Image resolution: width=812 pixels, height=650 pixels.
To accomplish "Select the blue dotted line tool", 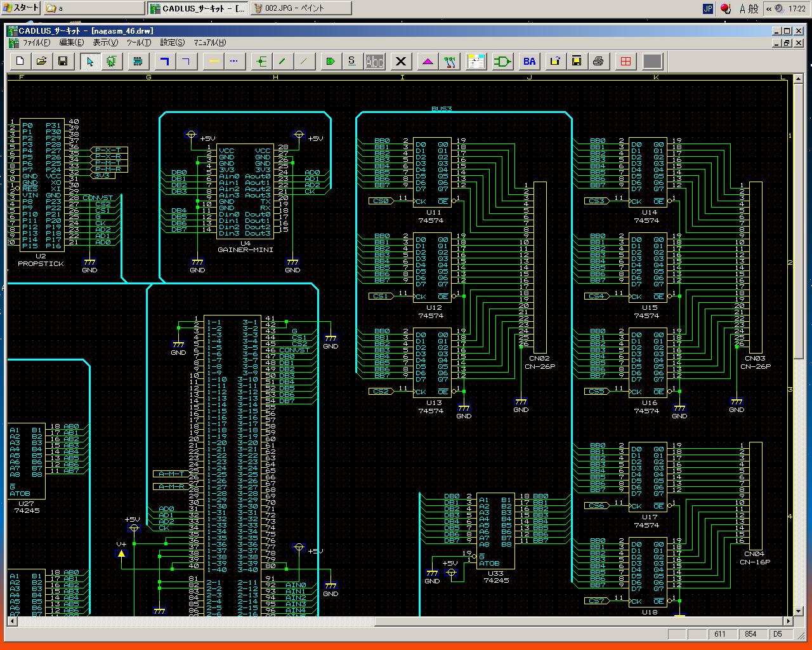I will pyautogui.click(x=234, y=61).
